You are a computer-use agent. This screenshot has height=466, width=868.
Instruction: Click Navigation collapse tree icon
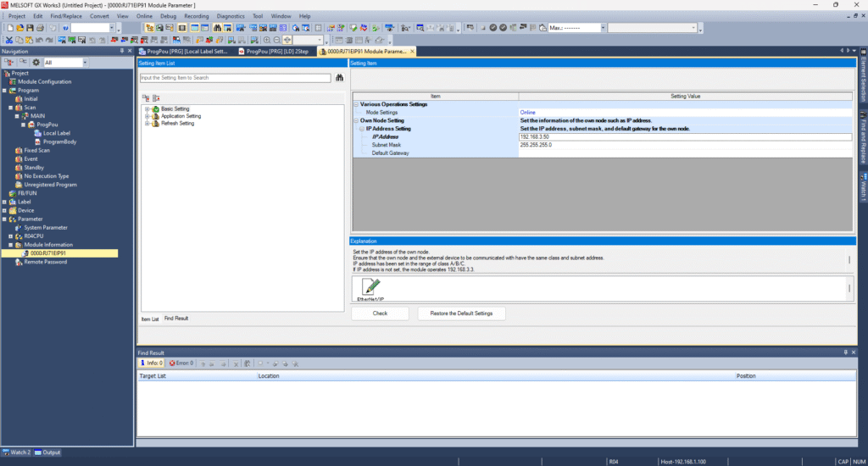[23, 63]
